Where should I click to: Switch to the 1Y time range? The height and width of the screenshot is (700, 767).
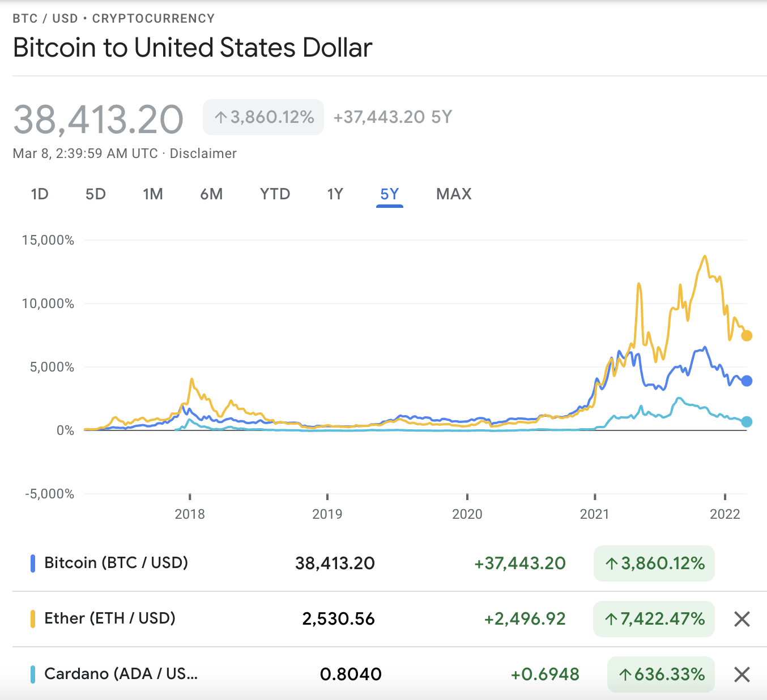335,194
